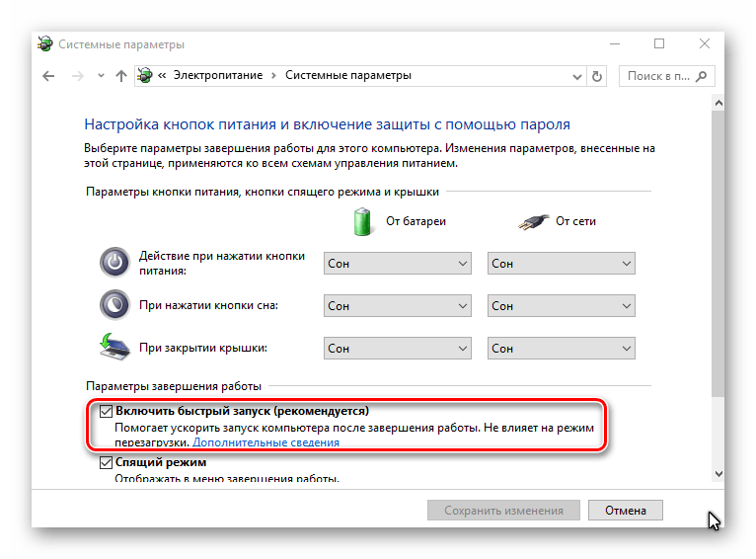The height and width of the screenshot is (559, 756).
Task: Click the От сети column label
Action: coord(575,221)
